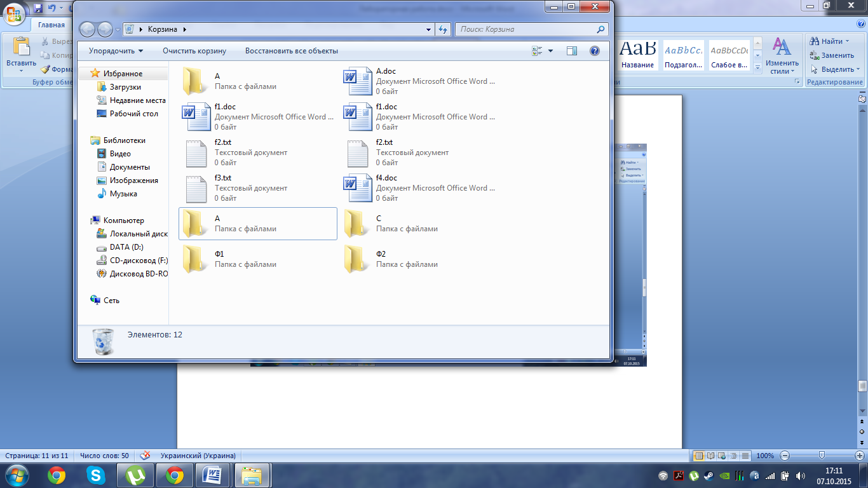The height and width of the screenshot is (488, 868).
Task: Click Найти binoculars in Word ribbon
Action: pos(815,41)
